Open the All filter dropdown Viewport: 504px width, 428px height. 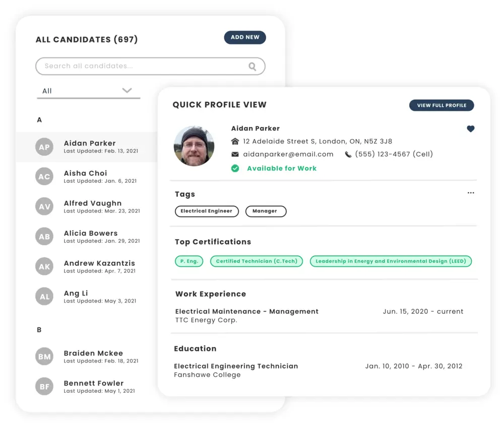click(x=88, y=91)
